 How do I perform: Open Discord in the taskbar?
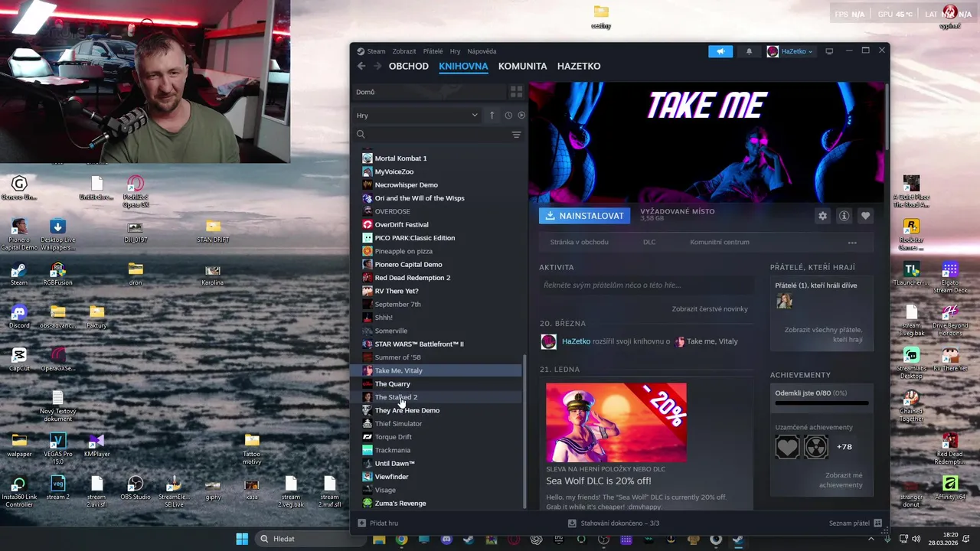pos(446,540)
